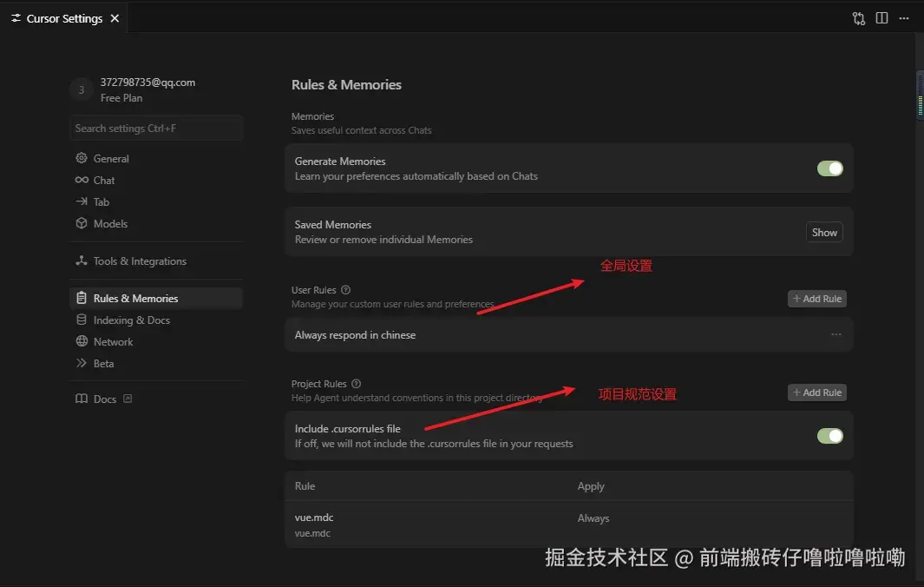Select the Always respond in chinese rule
This screenshot has height=587, width=924.
pos(568,334)
